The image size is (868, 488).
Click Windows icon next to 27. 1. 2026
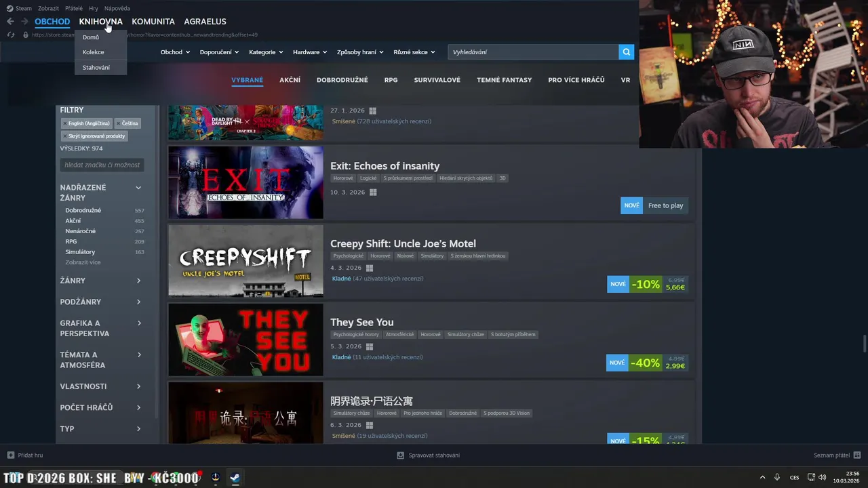coord(372,110)
